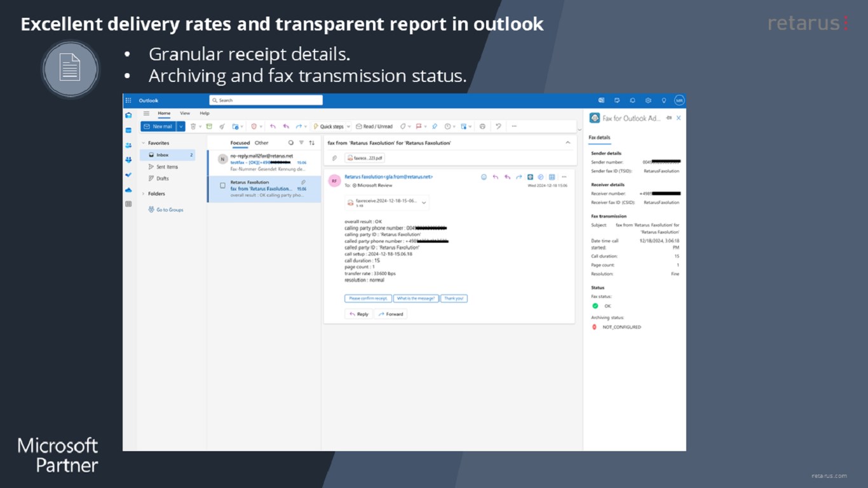868x488 pixels.
Task: Open the Sent Items folder
Action: (x=168, y=167)
